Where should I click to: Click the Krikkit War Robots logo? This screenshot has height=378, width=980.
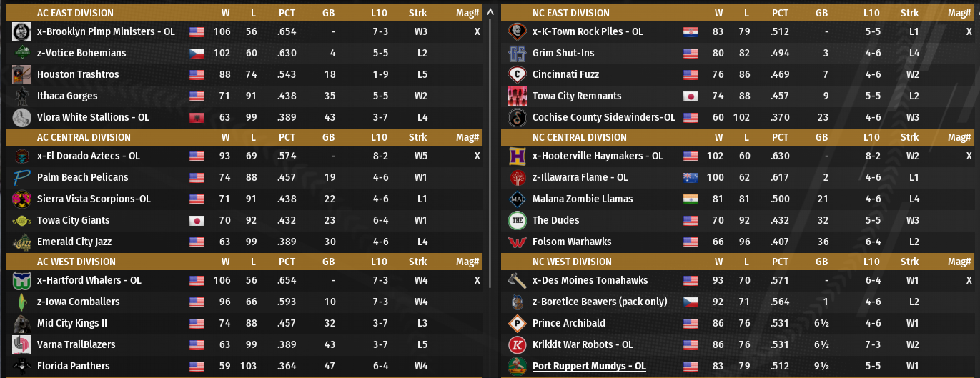point(517,345)
